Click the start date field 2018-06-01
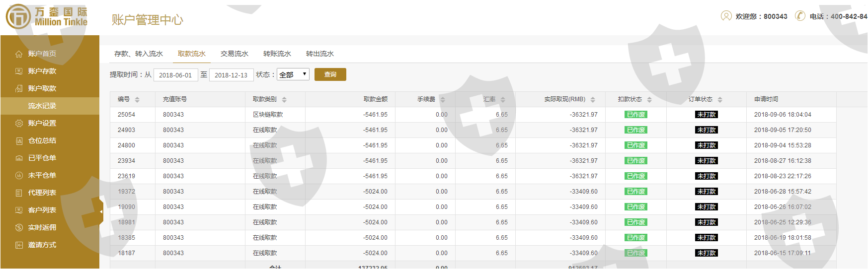 point(175,75)
